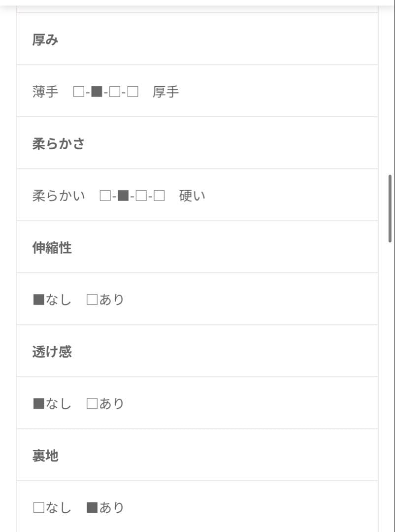Click the filled なし box under 透け感
The image size is (395, 532).
coord(38,404)
